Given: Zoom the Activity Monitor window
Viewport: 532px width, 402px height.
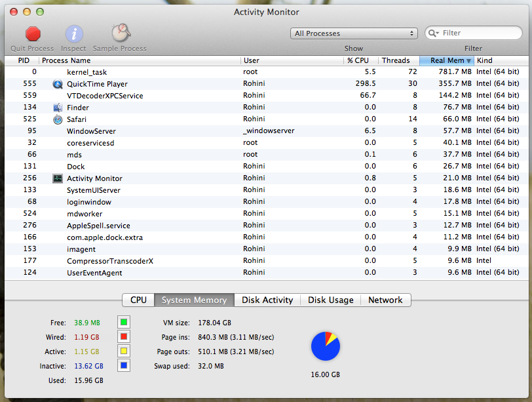Looking at the screenshot, I should 40,12.
